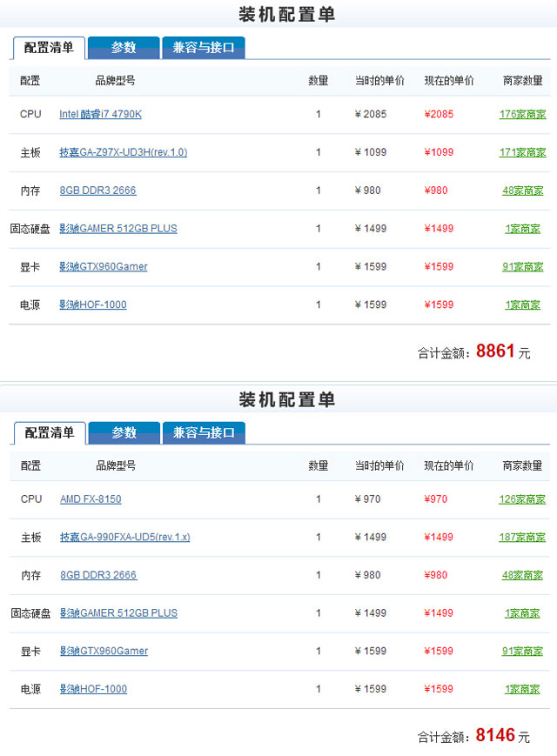The image size is (557, 756).
Task: View the 176家商家 merchants link
Action: pyautogui.click(x=523, y=114)
